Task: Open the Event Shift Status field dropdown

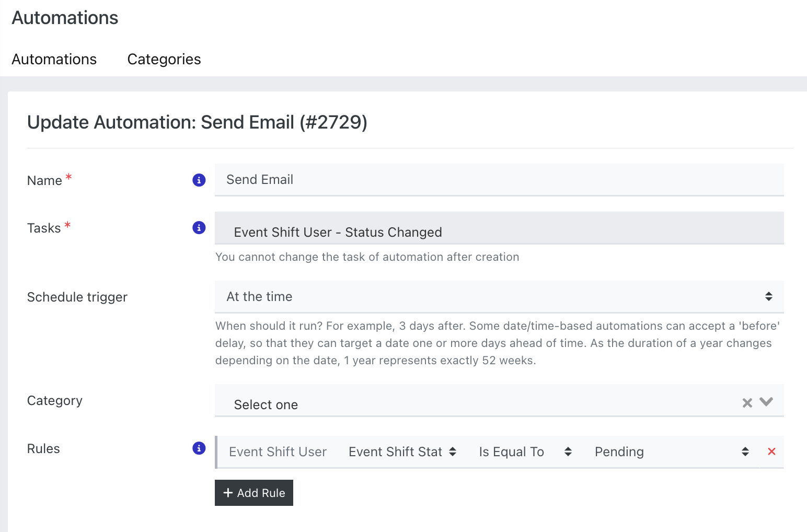Action: click(x=402, y=452)
